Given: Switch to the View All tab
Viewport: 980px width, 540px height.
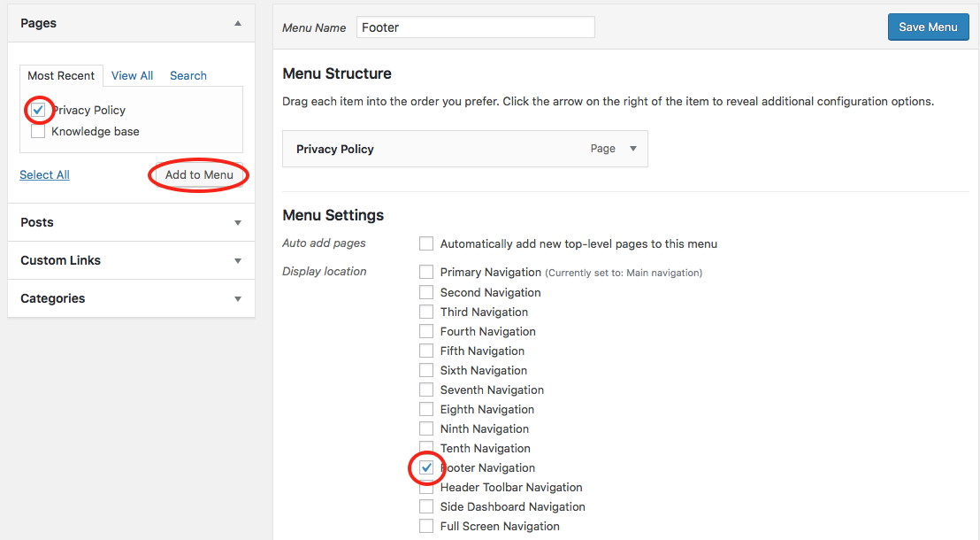Looking at the screenshot, I should point(132,76).
